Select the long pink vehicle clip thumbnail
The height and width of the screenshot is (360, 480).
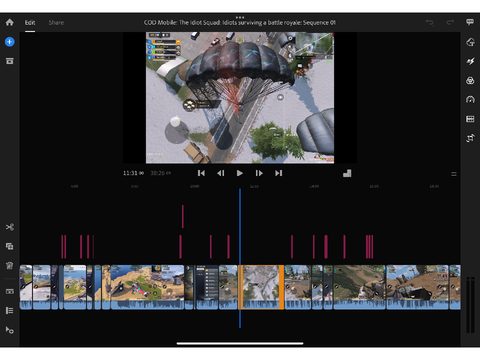point(147,287)
